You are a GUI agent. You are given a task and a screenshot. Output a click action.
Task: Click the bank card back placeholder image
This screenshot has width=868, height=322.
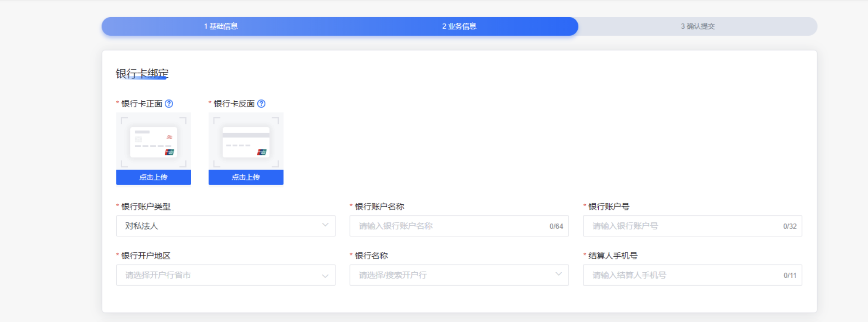[246, 142]
